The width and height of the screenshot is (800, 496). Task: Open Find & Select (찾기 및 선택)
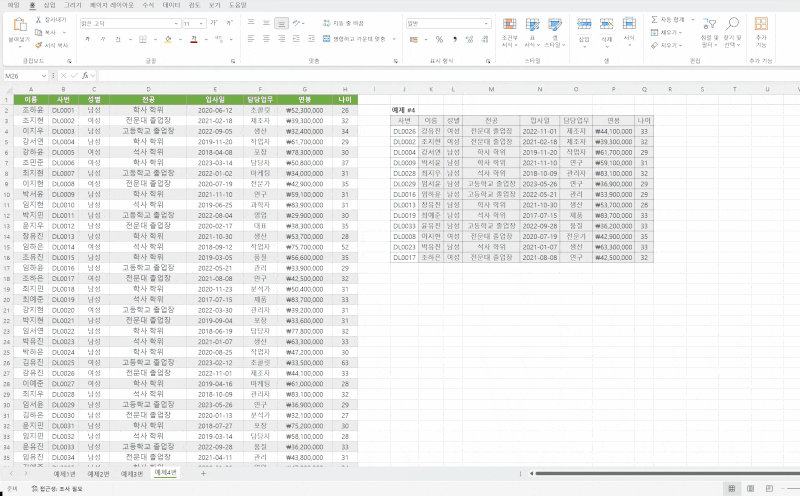[733, 28]
